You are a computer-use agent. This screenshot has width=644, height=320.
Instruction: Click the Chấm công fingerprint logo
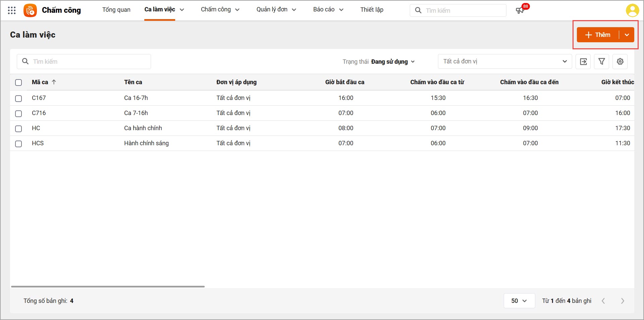coord(30,10)
